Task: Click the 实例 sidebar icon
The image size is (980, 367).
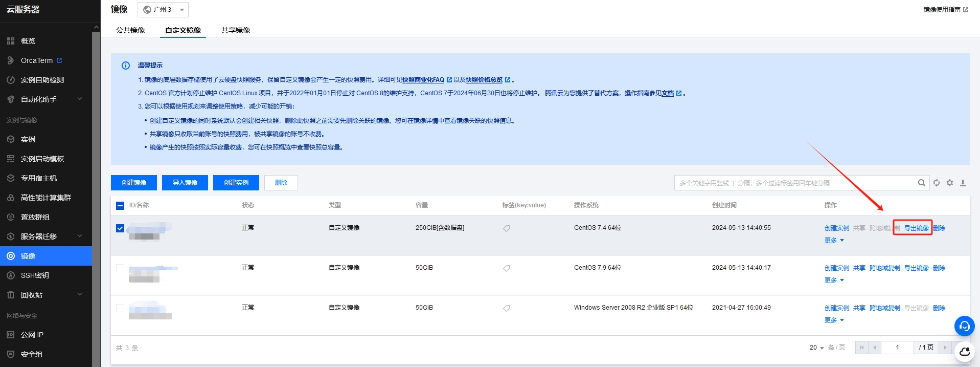Action: tap(11, 139)
